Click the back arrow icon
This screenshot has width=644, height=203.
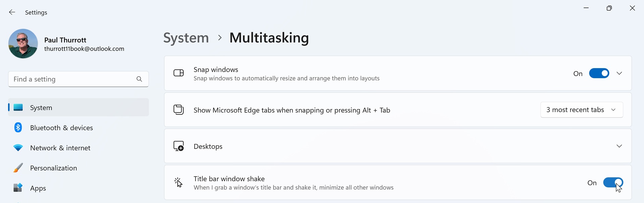pos(12,12)
